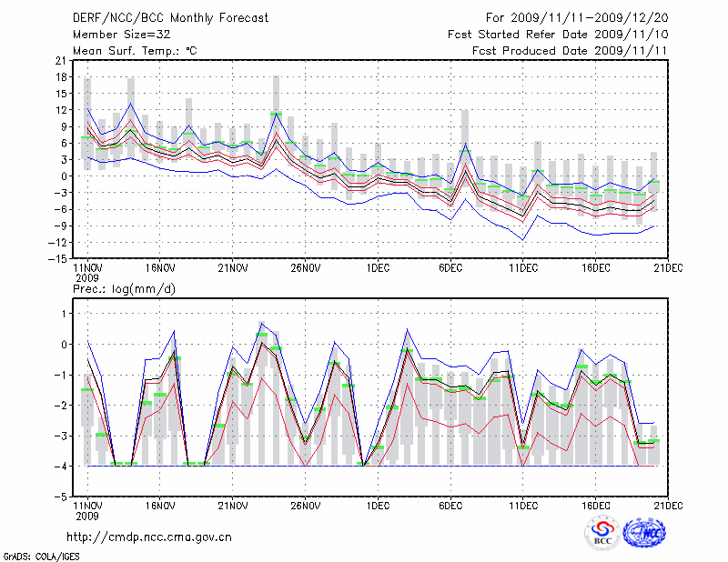Click the 6DEC x-axis label under precipitation chart
This screenshot has width=728, height=562.
tap(451, 506)
